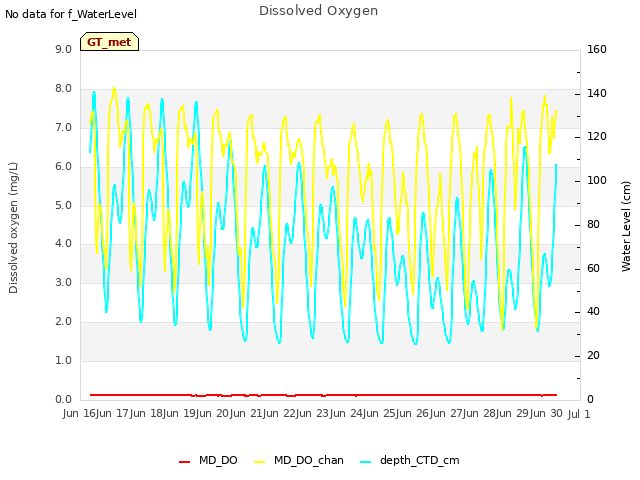Image resolution: width=640 pixels, height=480 pixels.
Task: Click the 60 right axis value
Action: pos(593,268)
